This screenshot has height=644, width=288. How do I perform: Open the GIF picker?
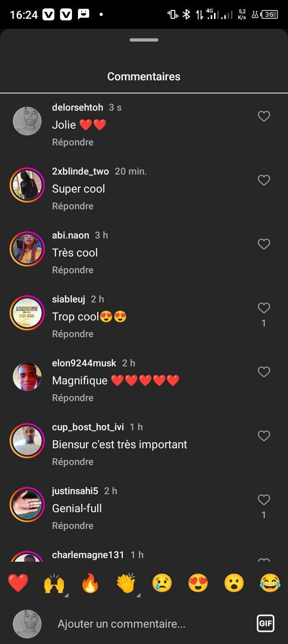pyautogui.click(x=266, y=623)
